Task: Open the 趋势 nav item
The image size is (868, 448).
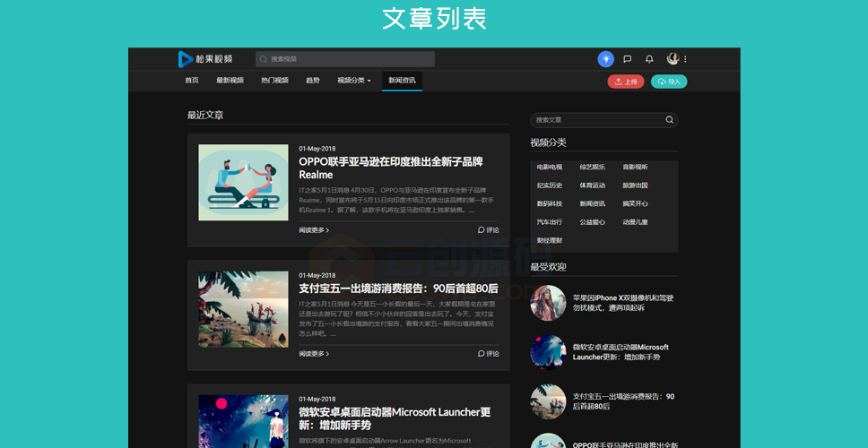Action: (x=313, y=81)
